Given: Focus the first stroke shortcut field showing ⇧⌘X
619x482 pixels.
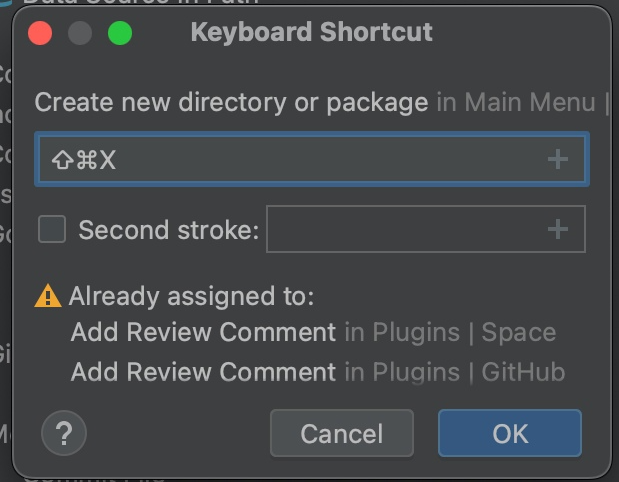Looking at the screenshot, I should pyautogui.click(x=290, y=159).
